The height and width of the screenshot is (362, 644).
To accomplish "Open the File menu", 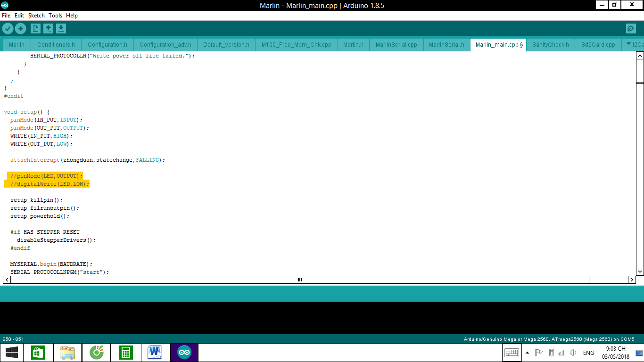I will click(6, 16).
